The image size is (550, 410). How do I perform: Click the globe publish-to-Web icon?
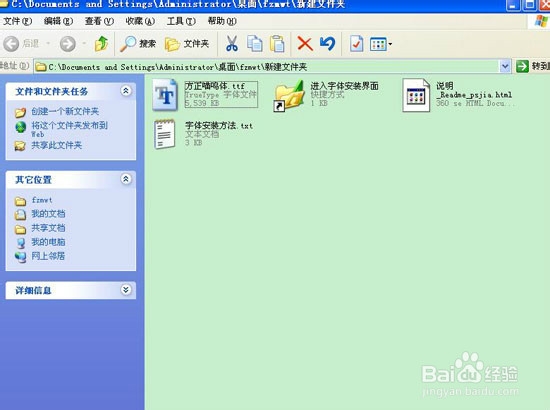[x=21, y=127]
